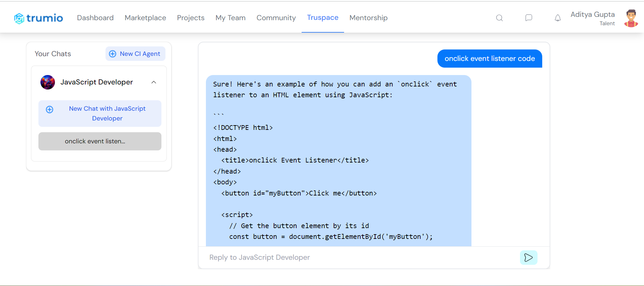644x286 pixels.
Task: Click the trumio logo
Action: [38, 18]
